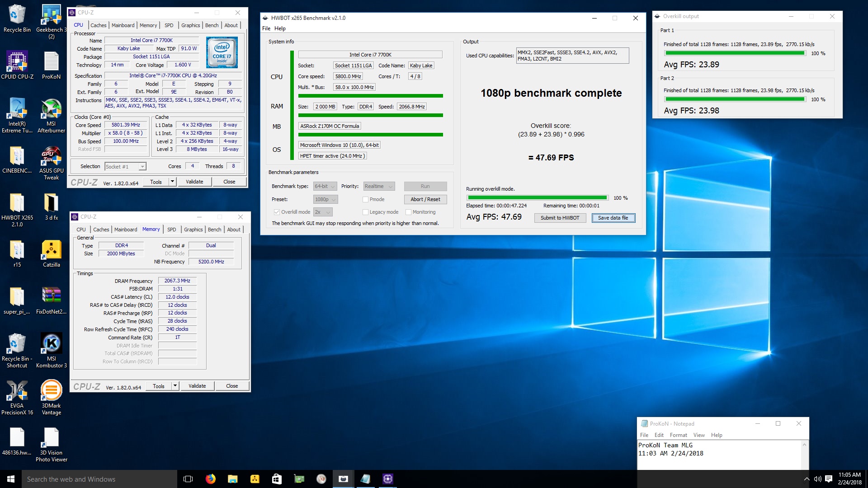Image resolution: width=868 pixels, height=488 pixels.
Task: Click the Notepad vertical scrollbar
Action: click(x=804, y=455)
